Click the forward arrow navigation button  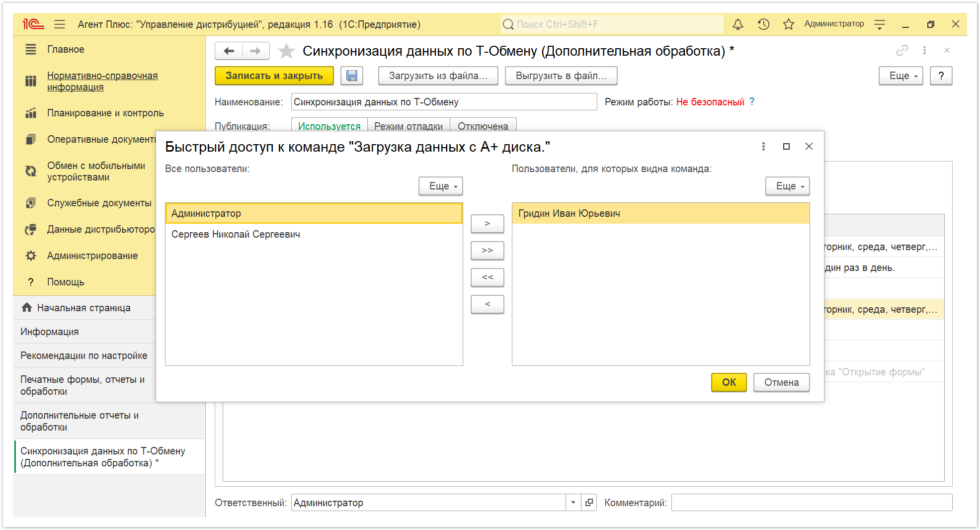point(255,51)
